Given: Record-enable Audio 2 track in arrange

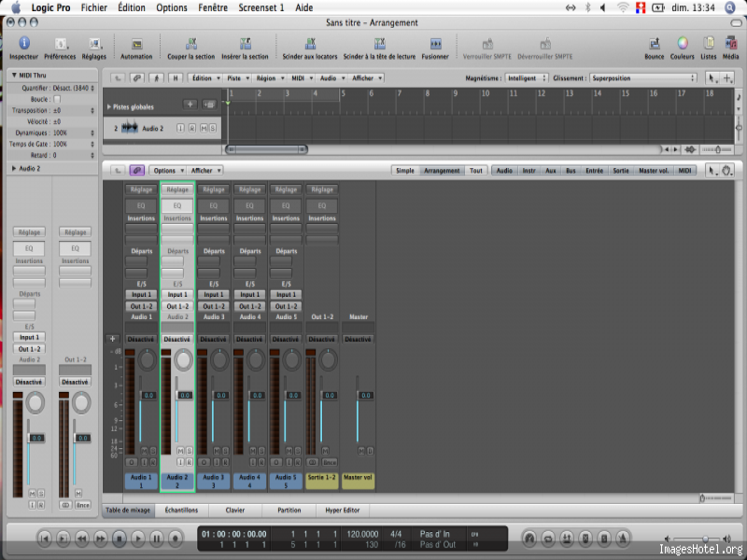Looking at the screenshot, I should coord(192,128).
